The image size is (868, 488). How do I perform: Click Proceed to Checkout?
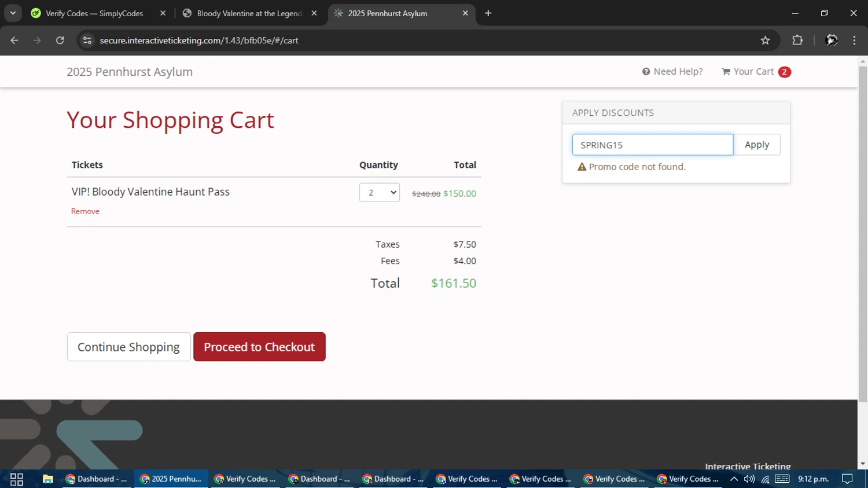click(259, 347)
